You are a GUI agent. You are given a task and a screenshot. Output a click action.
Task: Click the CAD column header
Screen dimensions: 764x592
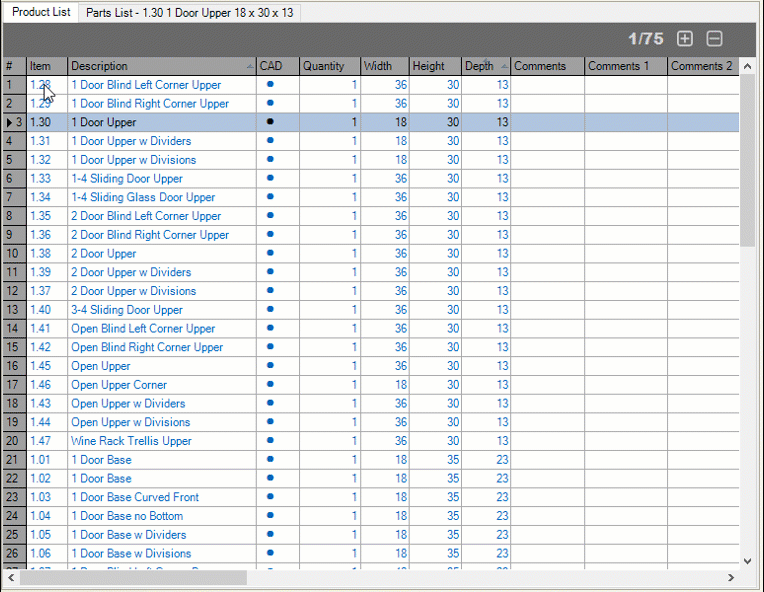coord(277,66)
